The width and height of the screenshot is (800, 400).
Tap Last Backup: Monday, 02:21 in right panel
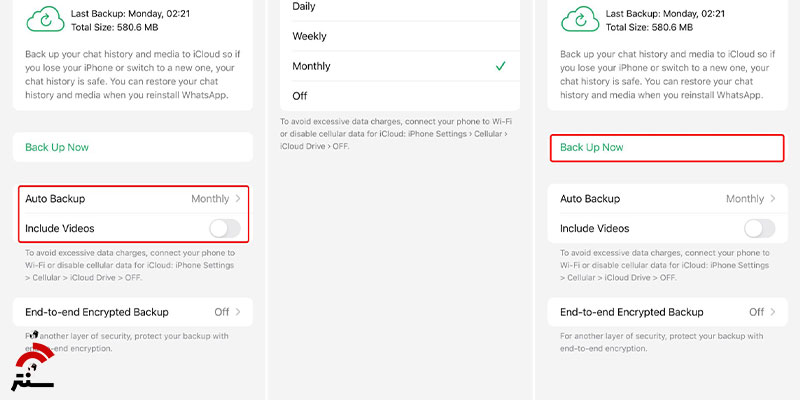(x=665, y=14)
